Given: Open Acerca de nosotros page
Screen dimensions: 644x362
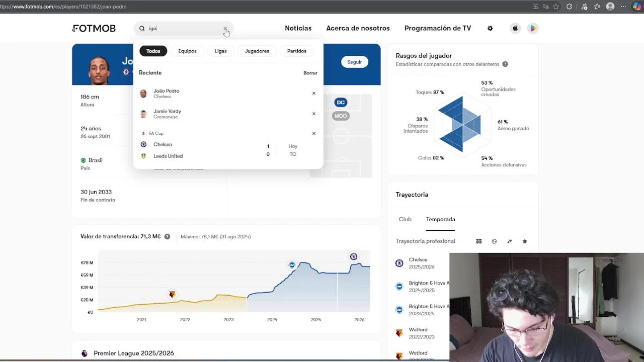Looking at the screenshot, I should tap(358, 29).
